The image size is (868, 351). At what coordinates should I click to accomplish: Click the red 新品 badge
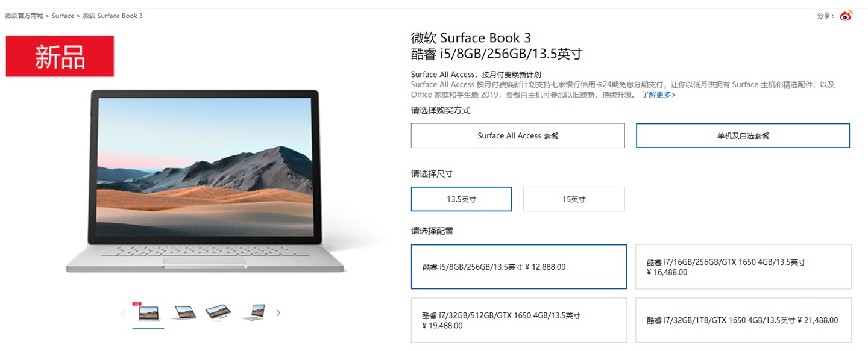60,56
